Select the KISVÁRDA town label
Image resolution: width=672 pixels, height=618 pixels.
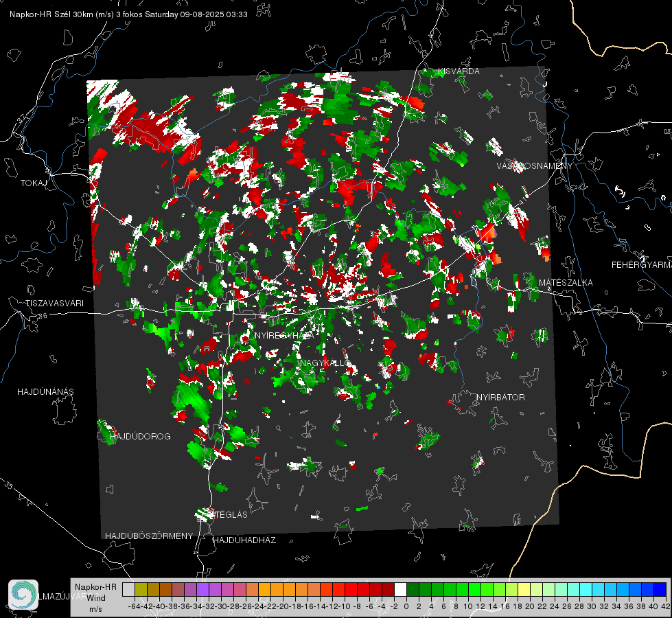(459, 71)
